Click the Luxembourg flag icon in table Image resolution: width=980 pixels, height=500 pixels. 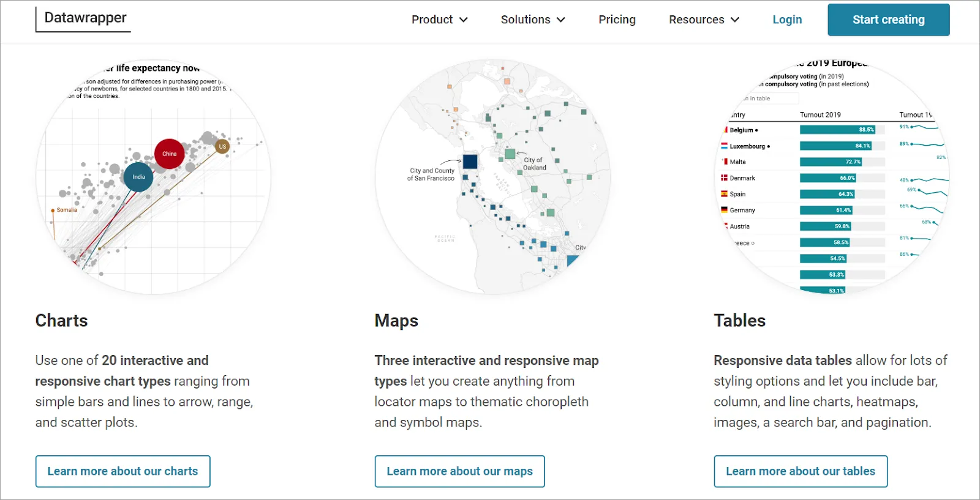click(x=724, y=146)
